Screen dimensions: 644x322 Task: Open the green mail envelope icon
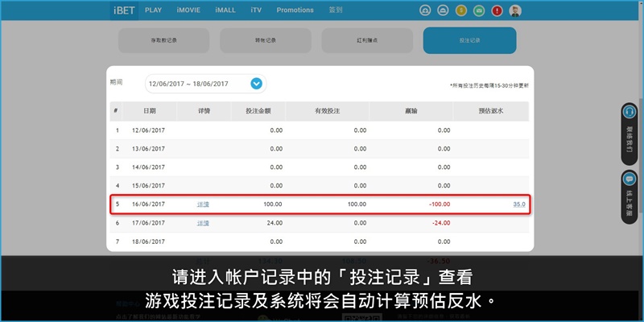coord(479,10)
